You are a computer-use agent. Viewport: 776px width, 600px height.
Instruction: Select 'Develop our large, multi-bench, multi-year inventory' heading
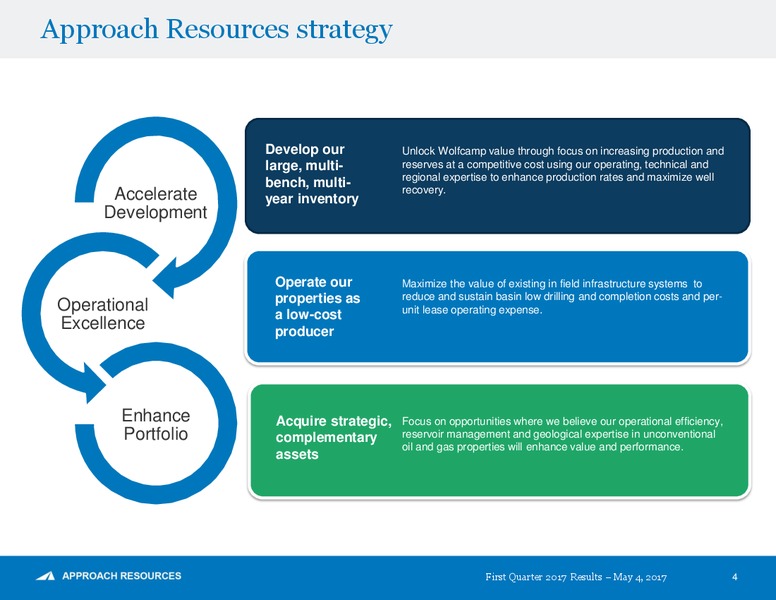(312, 174)
